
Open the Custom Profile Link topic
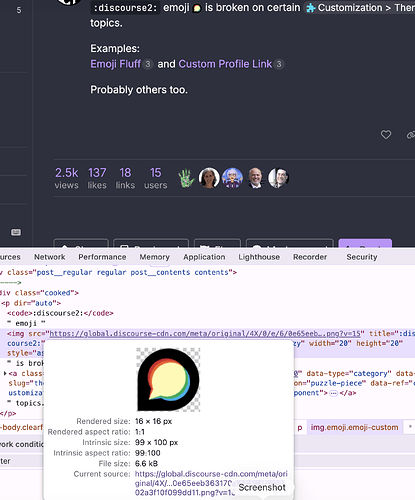click(225, 64)
